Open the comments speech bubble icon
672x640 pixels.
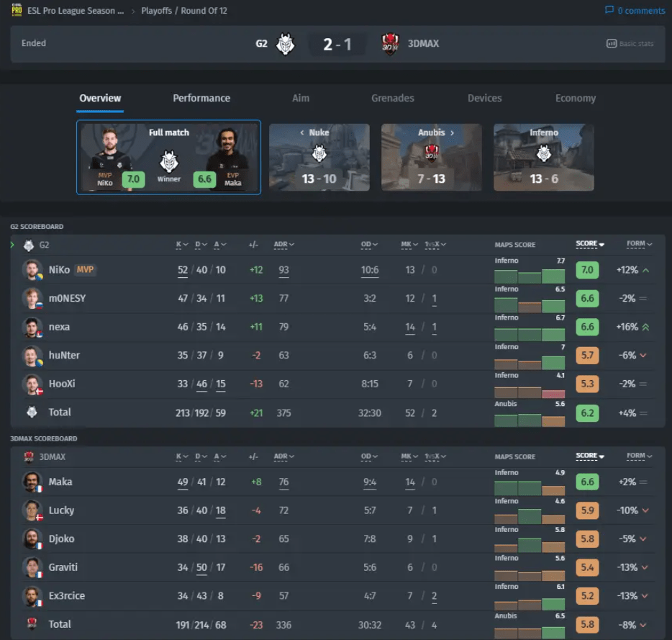tap(609, 10)
